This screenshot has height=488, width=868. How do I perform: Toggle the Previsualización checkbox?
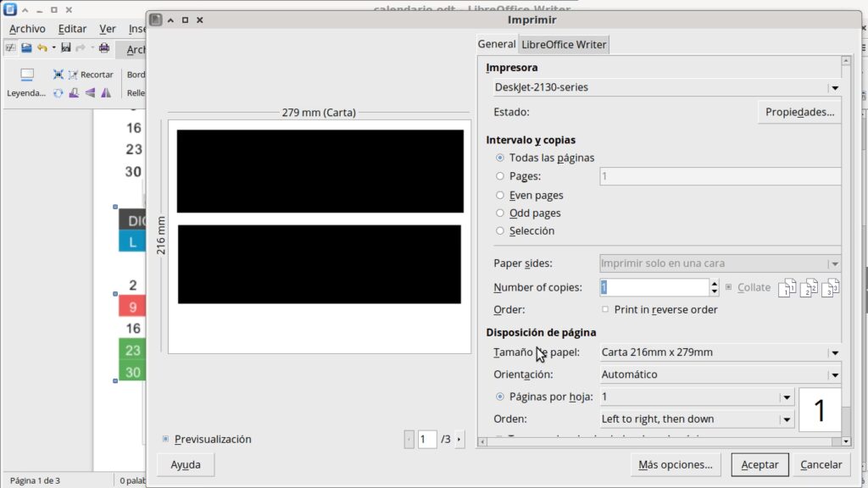coord(165,439)
